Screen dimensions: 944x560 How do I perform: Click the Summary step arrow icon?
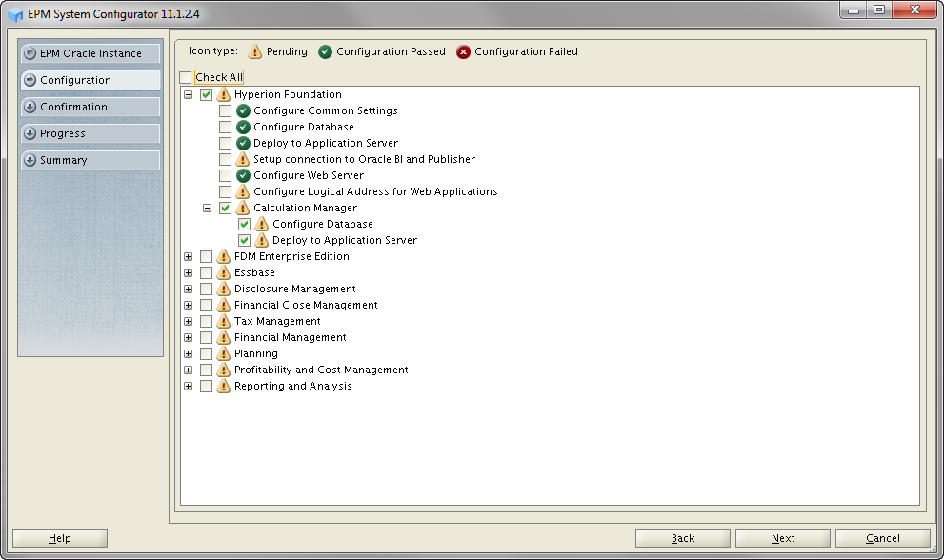coord(30,160)
